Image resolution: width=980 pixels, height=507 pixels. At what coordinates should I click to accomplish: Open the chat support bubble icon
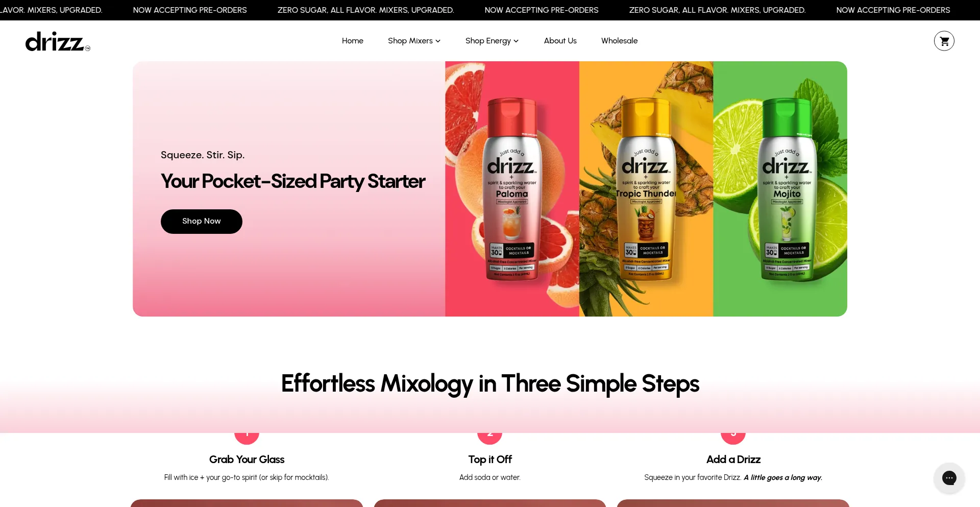[949, 478]
